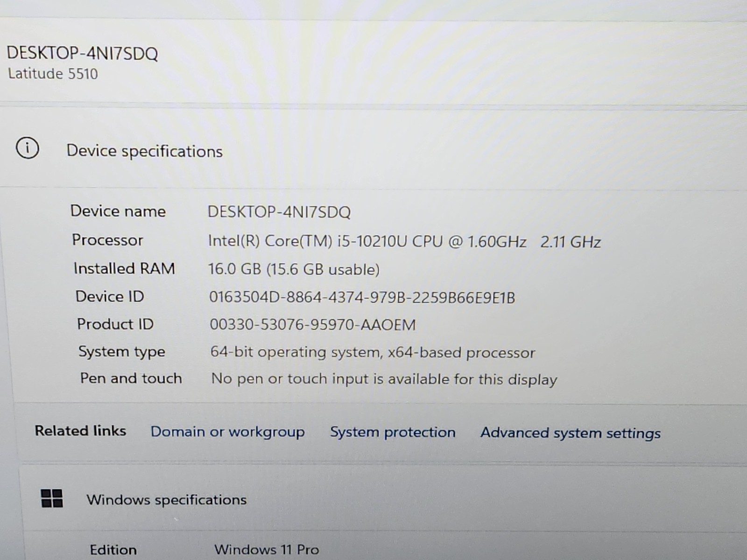Click the Device name label
Image resolution: width=747 pixels, height=560 pixels.
(118, 211)
